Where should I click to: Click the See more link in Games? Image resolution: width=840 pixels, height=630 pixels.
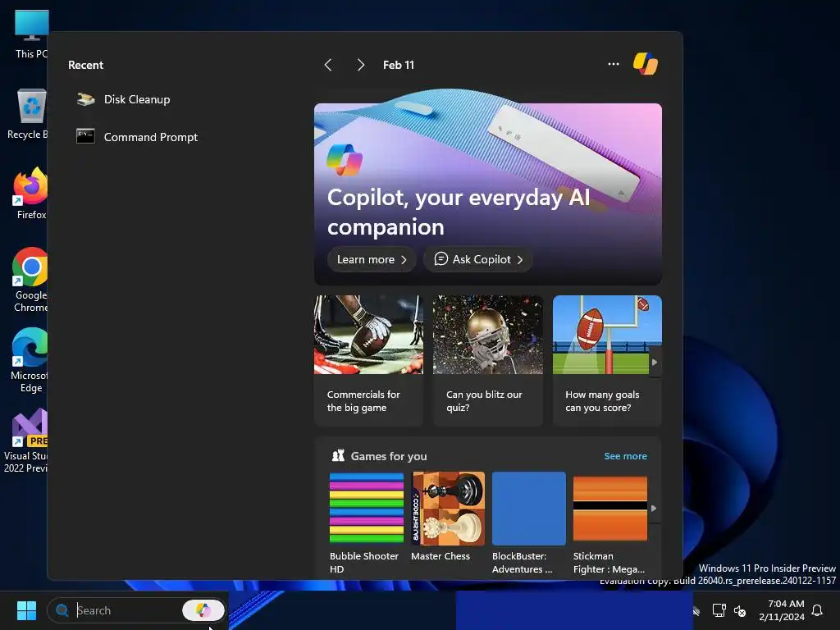click(625, 456)
